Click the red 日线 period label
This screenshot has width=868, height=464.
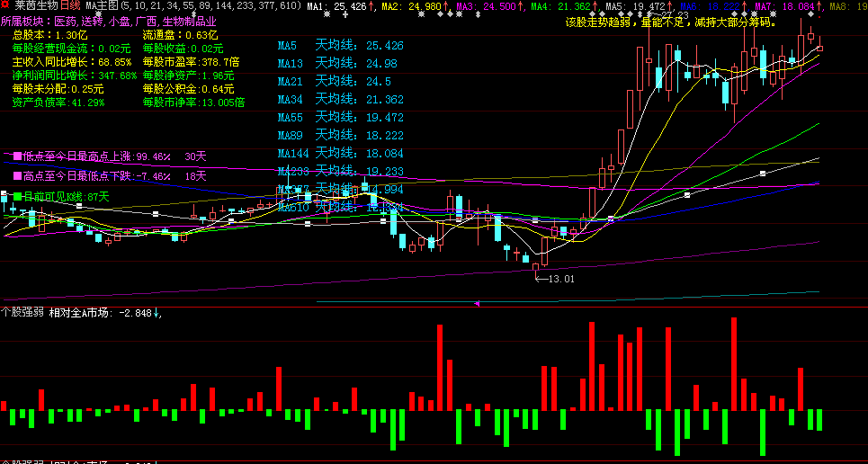[x=70, y=6]
